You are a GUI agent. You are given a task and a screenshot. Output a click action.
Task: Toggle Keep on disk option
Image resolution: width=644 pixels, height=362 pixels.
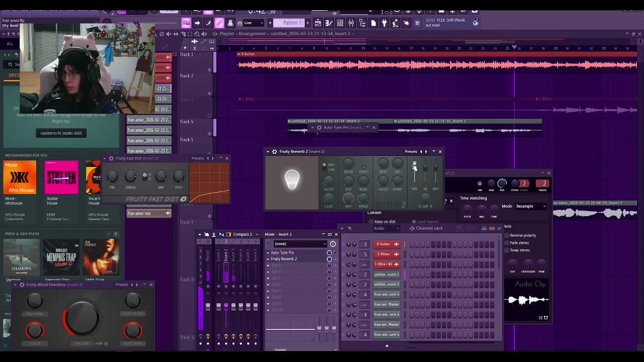[x=371, y=222]
